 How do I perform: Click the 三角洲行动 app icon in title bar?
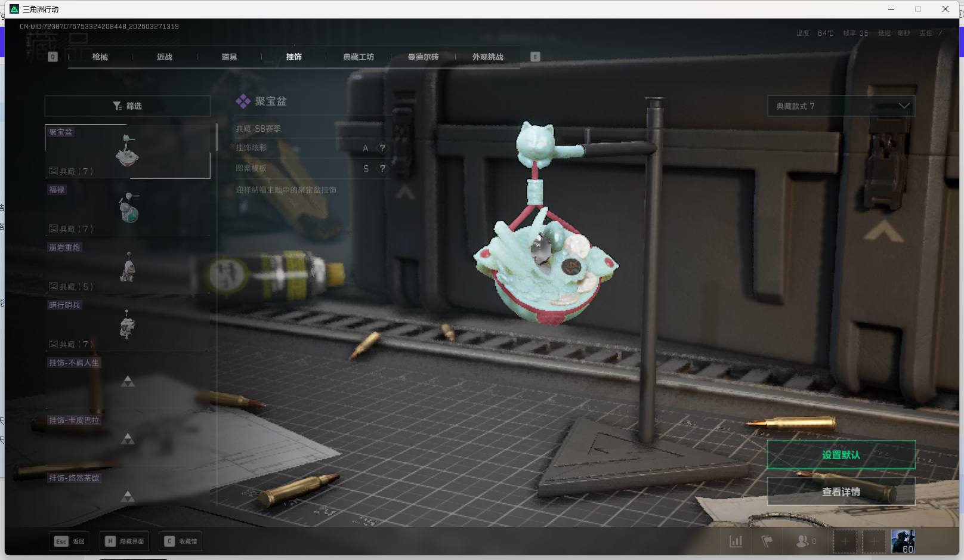point(14,9)
